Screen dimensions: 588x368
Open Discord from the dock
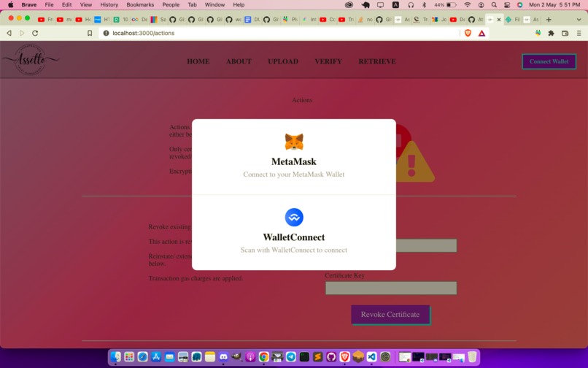223,356
